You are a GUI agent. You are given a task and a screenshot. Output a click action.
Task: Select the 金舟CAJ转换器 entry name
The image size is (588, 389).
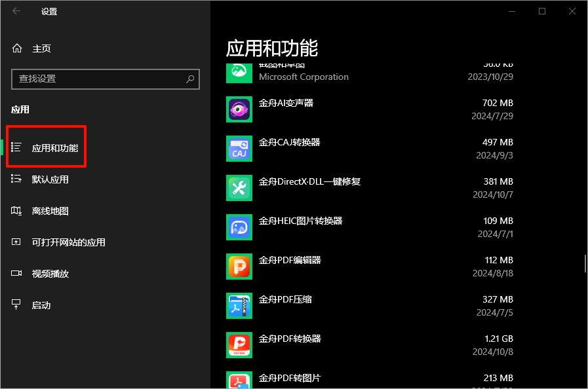(290, 142)
